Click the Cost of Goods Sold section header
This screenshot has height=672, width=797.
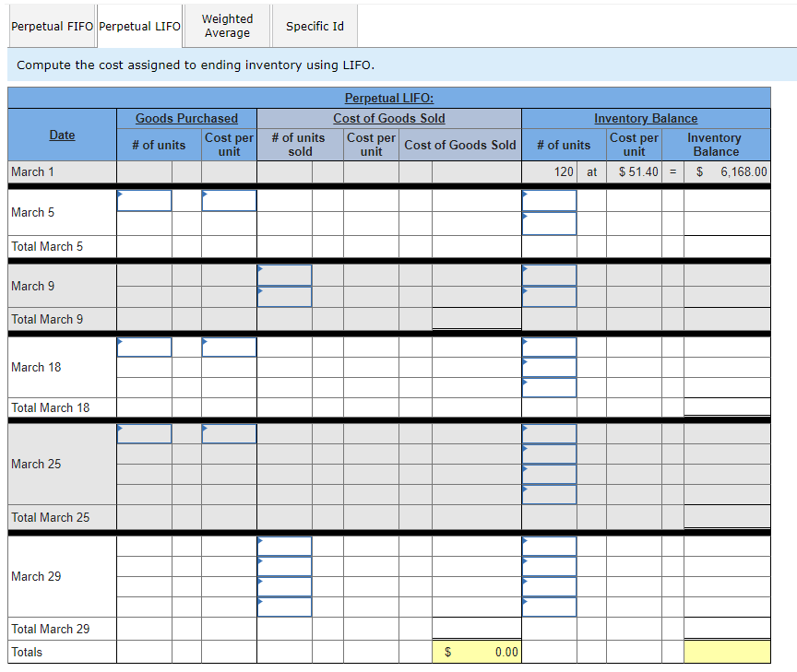[x=389, y=118]
